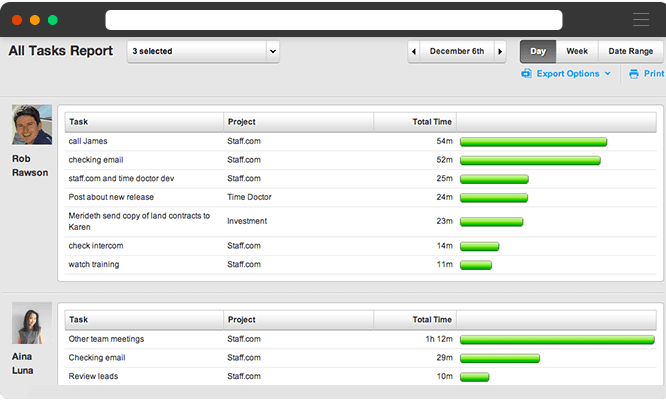
Task: Click the 'Time Doctor' project cell
Action: (x=249, y=197)
